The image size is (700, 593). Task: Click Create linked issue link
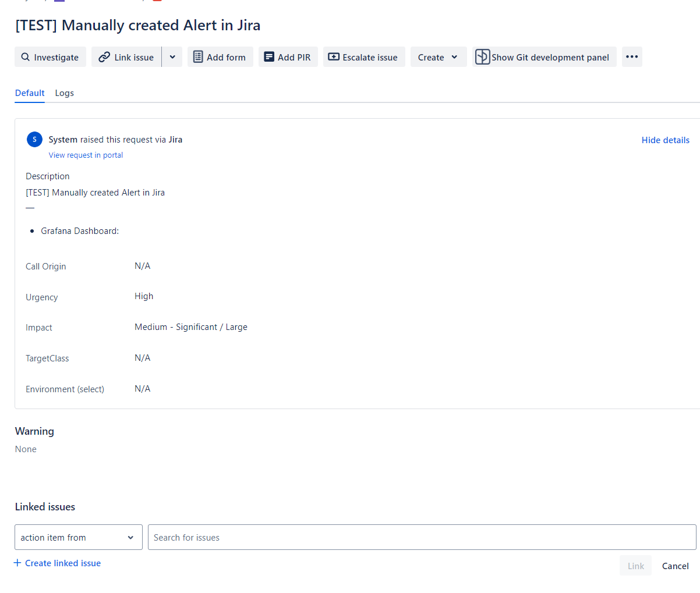click(63, 563)
